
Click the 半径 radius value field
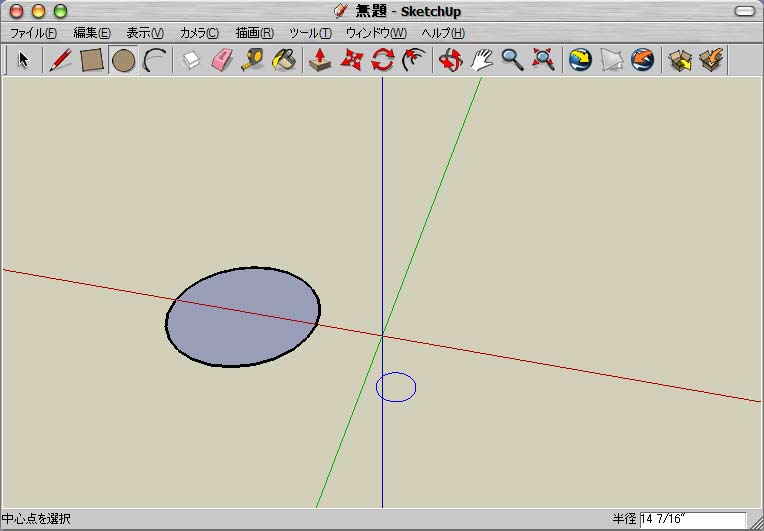tap(692, 519)
